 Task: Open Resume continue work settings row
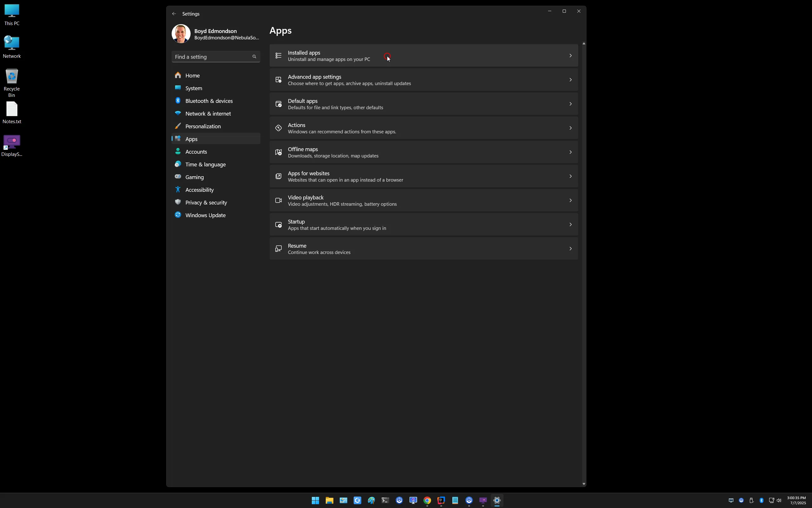(x=423, y=249)
